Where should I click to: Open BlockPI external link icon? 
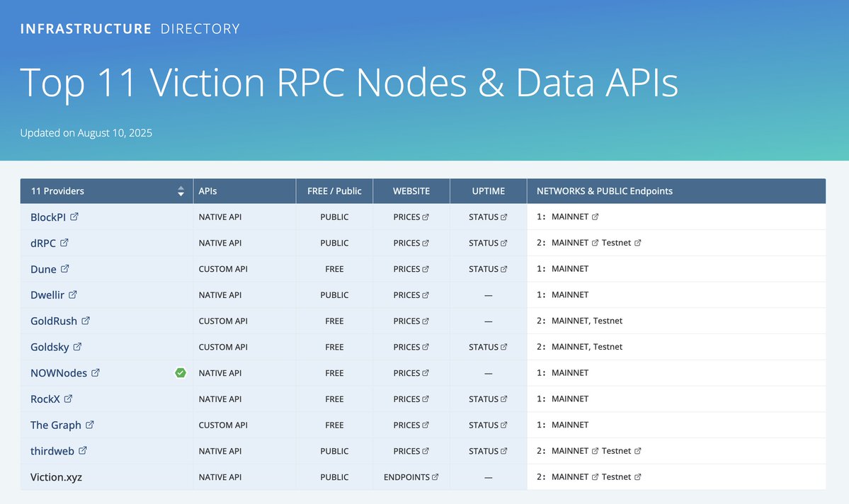pos(74,217)
